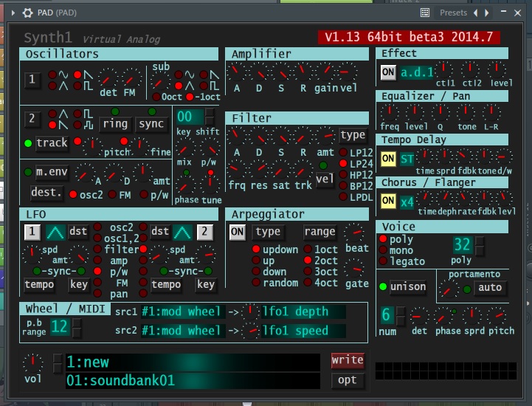This screenshot has height=406, width=532.
Task: Click the amplifier gain knob
Action: [326, 71]
